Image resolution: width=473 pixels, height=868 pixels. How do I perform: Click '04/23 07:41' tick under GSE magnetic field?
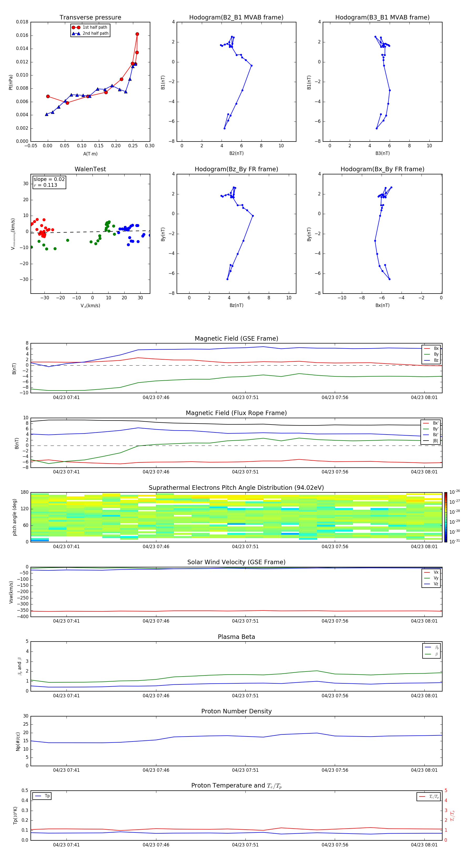[66, 398]
